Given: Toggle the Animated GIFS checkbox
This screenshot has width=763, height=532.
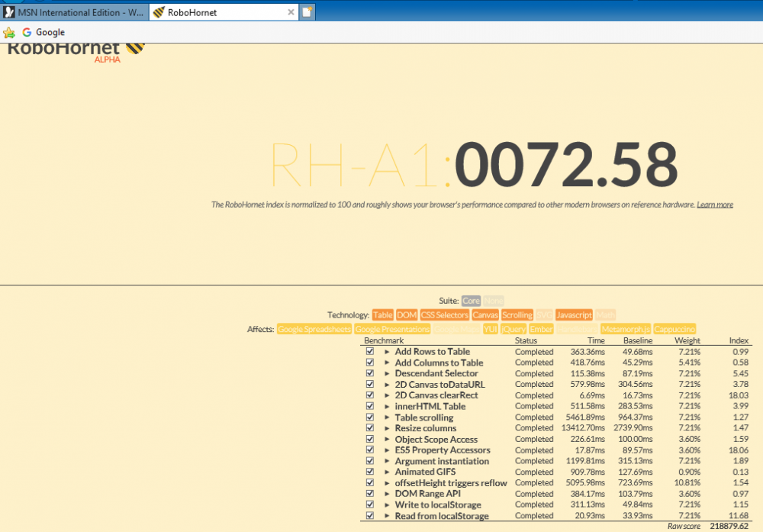Looking at the screenshot, I should [x=370, y=472].
